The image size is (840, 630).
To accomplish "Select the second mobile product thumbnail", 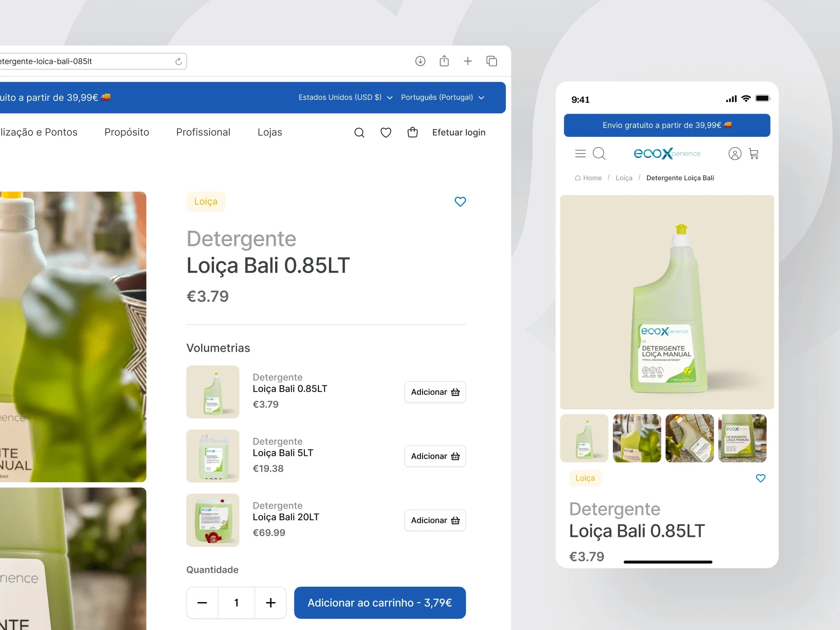I will coord(637,438).
